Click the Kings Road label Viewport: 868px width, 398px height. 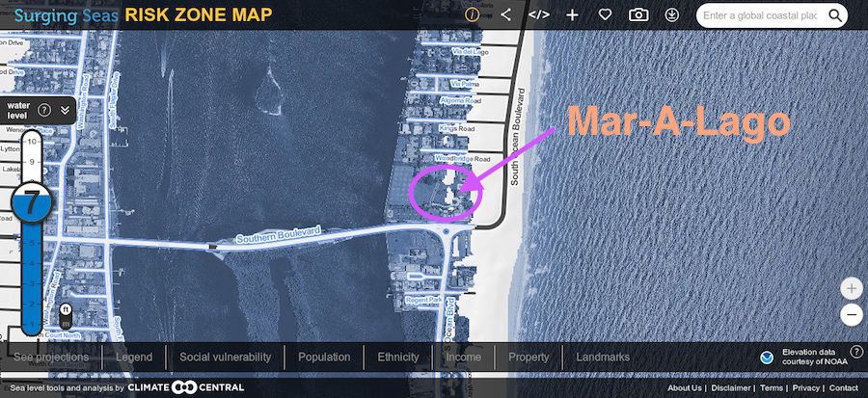tap(457, 128)
